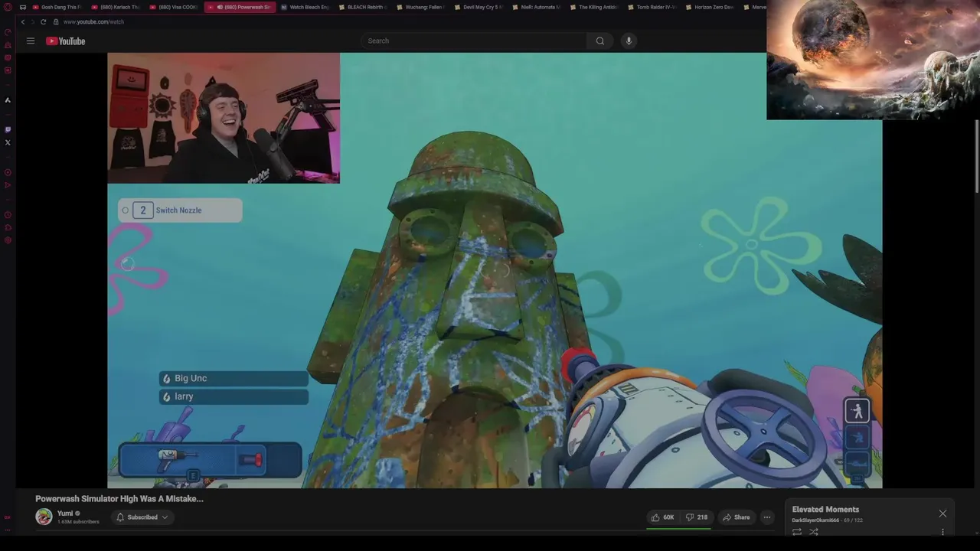
Task: Click the Powerwash Simulator High video title
Action: coord(119,498)
